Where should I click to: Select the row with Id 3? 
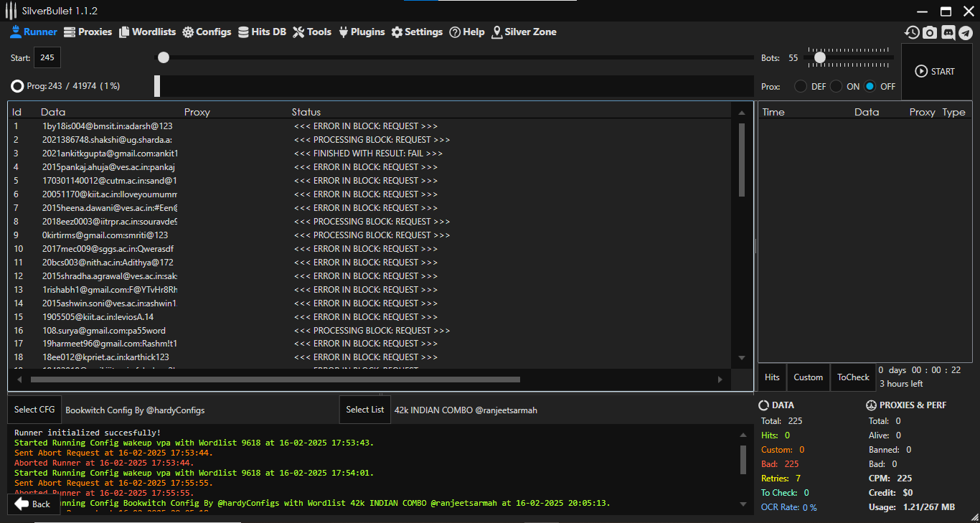coord(371,154)
